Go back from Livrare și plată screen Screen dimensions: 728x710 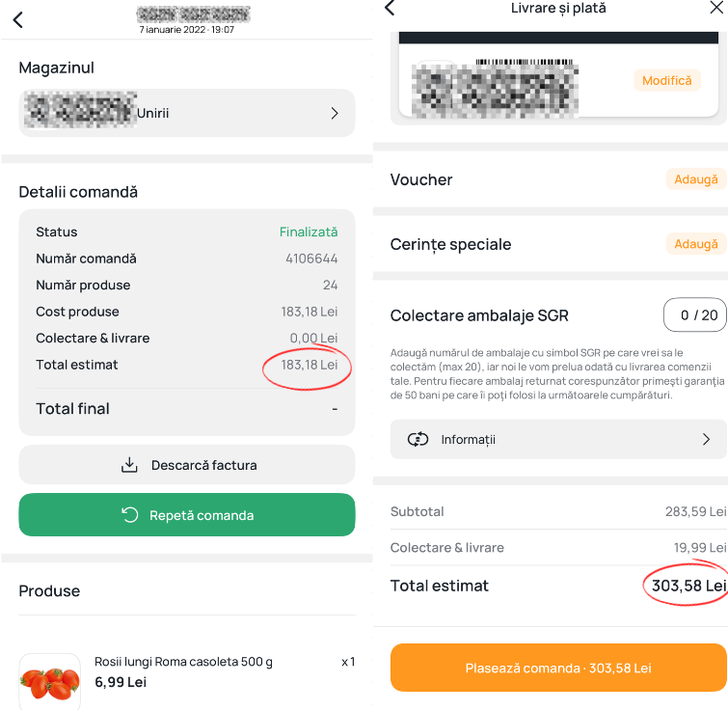click(x=390, y=8)
